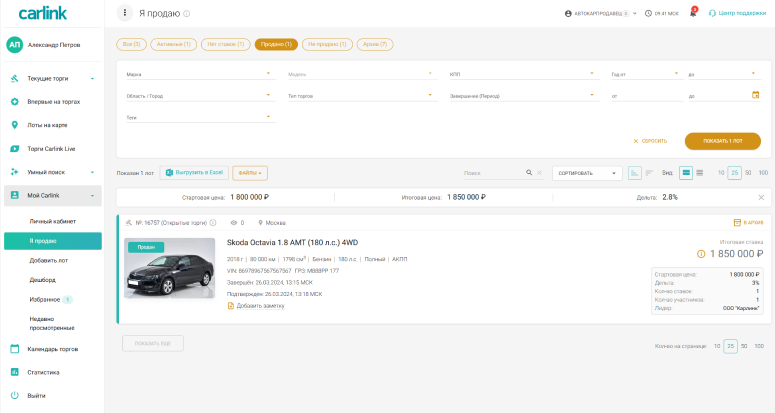Switch to card view layout
Image resolution: width=775 pixels, height=413 pixels.
click(685, 173)
